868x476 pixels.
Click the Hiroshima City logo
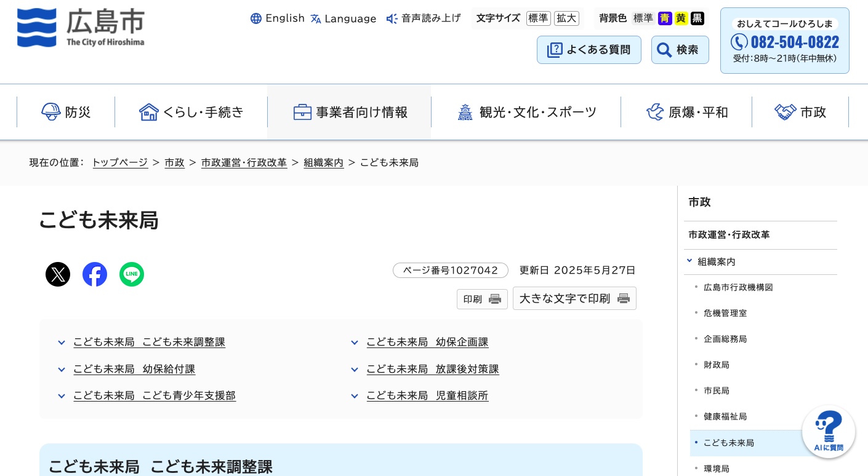coord(81,28)
